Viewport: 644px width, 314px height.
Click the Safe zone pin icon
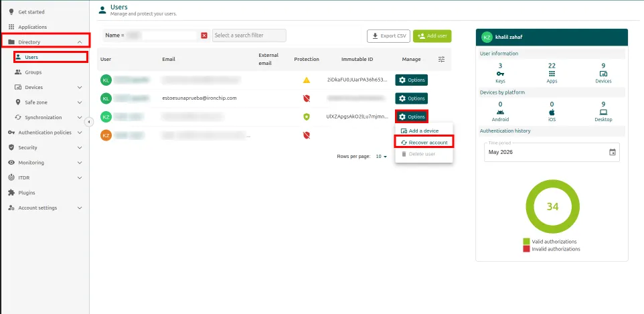click(x=18, y=102)
